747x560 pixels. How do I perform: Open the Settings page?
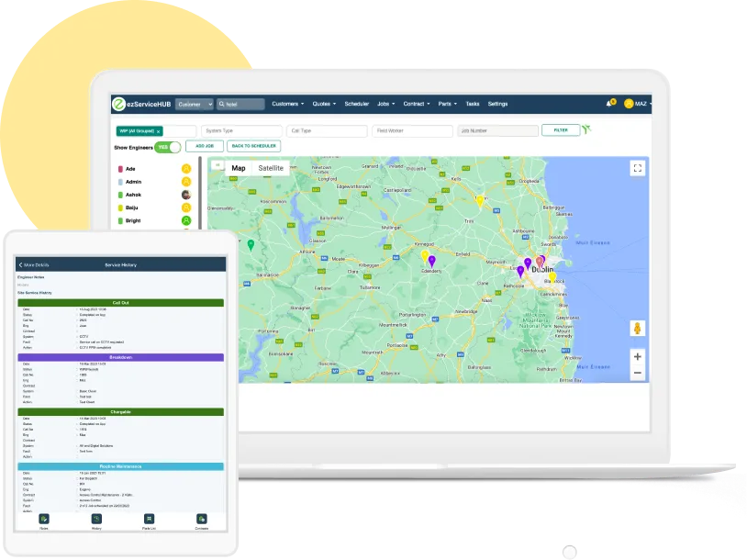point(497,104)
